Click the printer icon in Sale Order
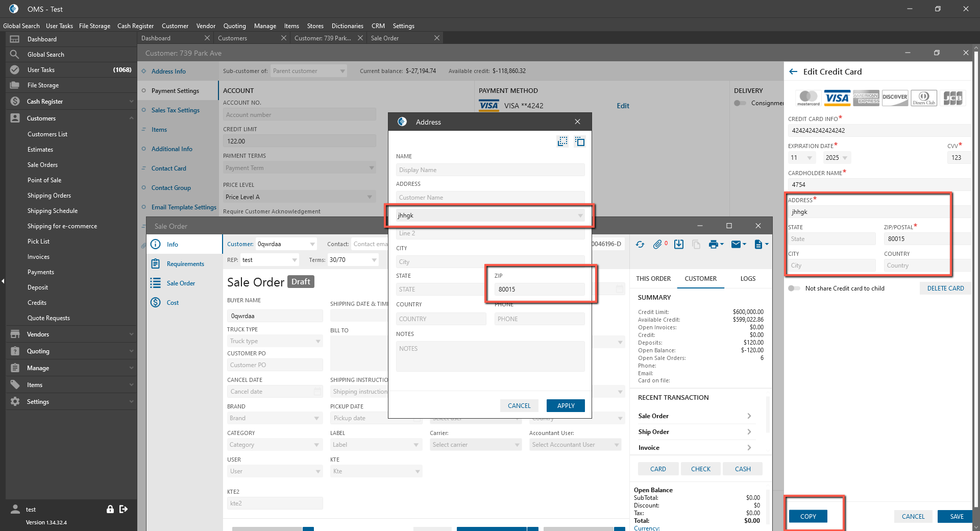The height and width of the screenshot is (531, 980). (714, 245)
